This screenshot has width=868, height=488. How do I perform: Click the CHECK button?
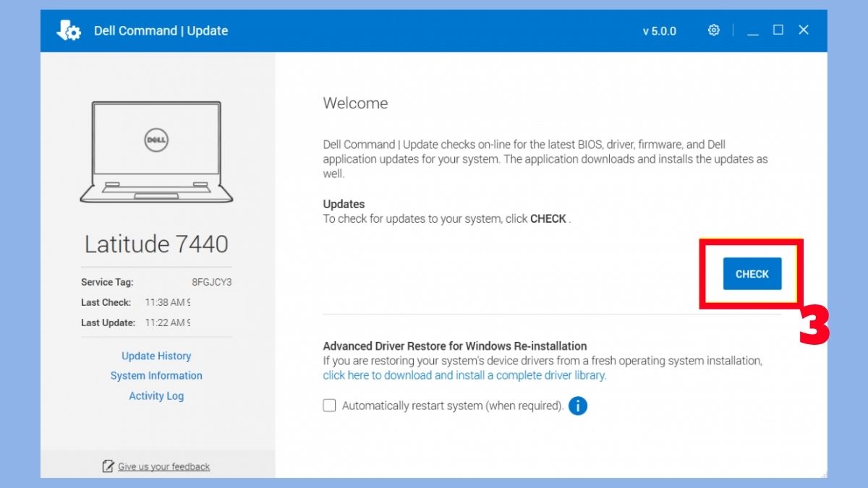coord(752,274)
